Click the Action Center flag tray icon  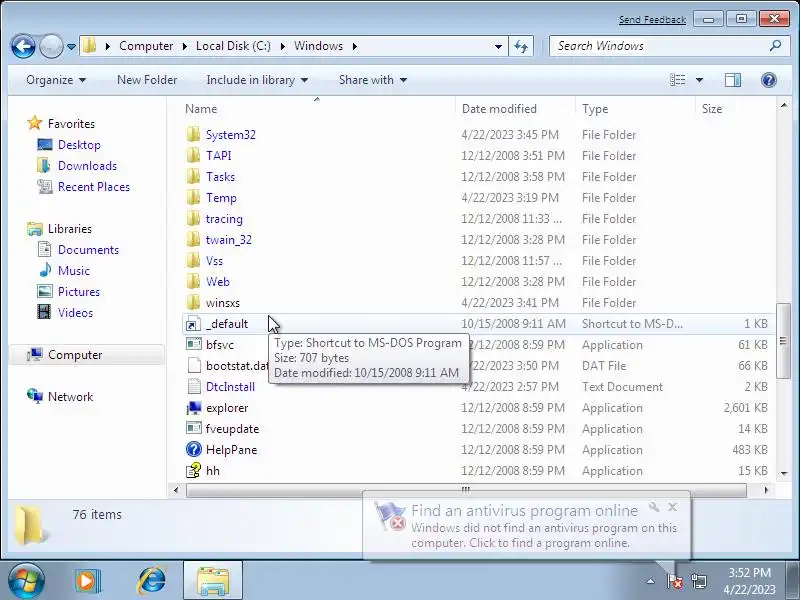674,581
